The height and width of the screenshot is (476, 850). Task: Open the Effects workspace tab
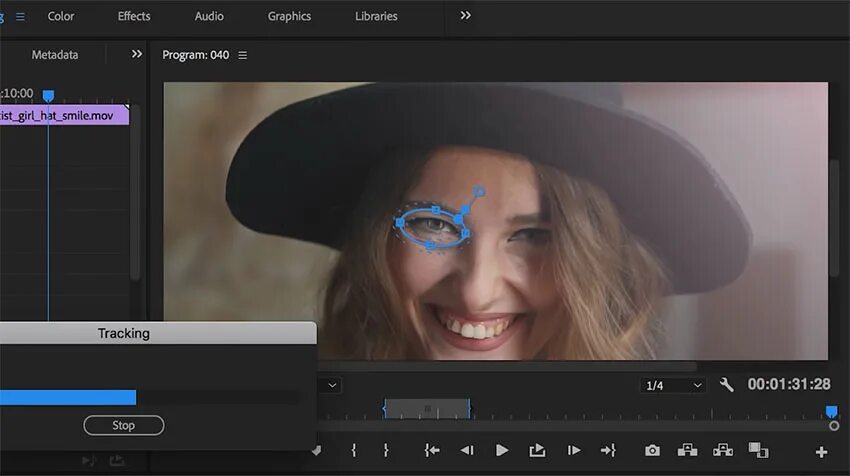click(134, 16)
